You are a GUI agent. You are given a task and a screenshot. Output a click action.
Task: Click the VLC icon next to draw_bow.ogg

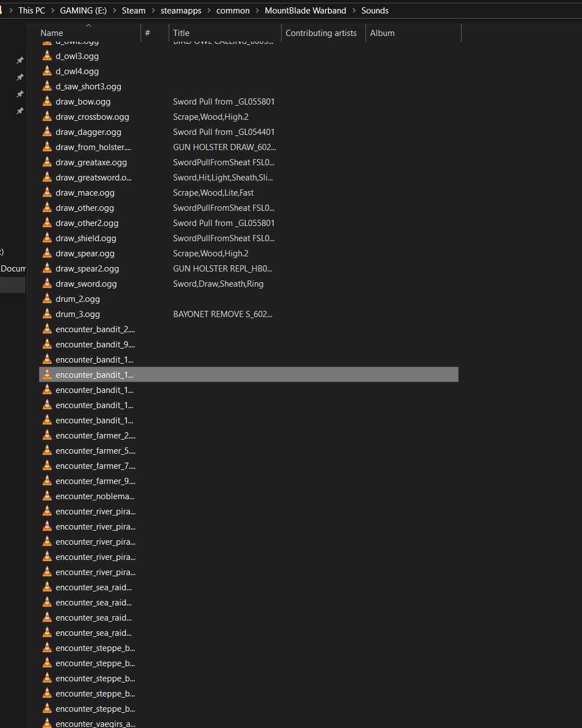pyautogui.click(x=47, y=102)
